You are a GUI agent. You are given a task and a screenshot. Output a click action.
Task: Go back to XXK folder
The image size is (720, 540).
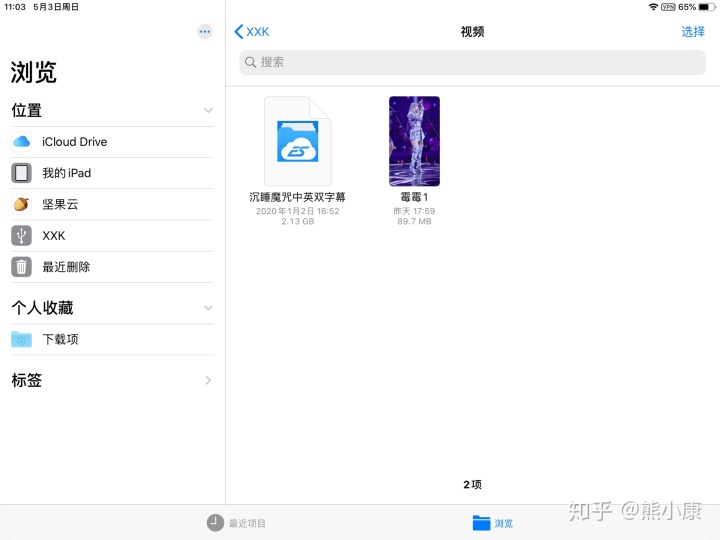252,32
